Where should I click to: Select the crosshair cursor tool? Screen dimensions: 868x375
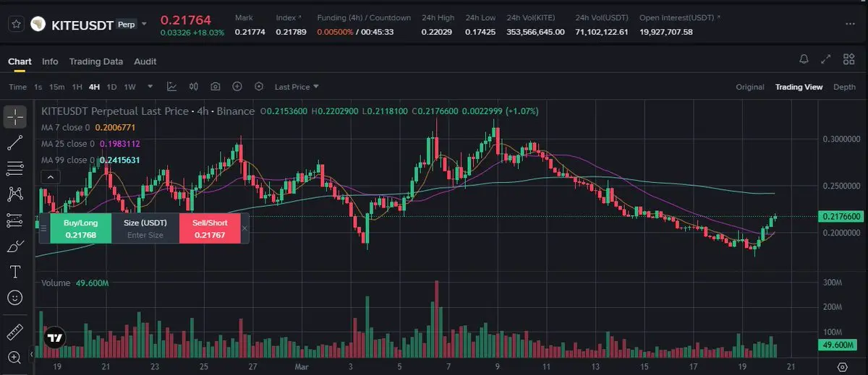tap(15, 116)
